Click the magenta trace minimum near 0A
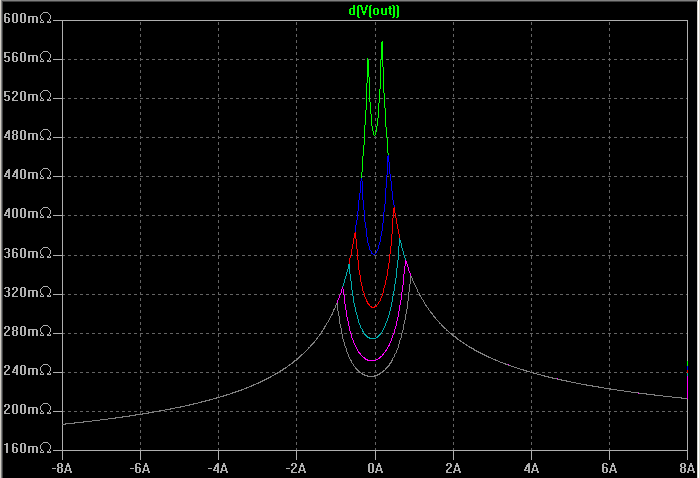The height and width of the screenshot is (478, 700). tap(372, 360)
